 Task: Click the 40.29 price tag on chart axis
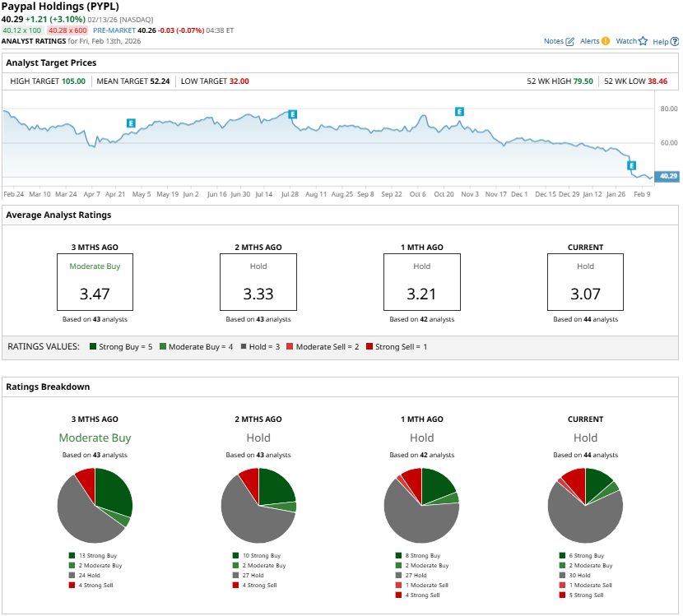click(667, 176)
